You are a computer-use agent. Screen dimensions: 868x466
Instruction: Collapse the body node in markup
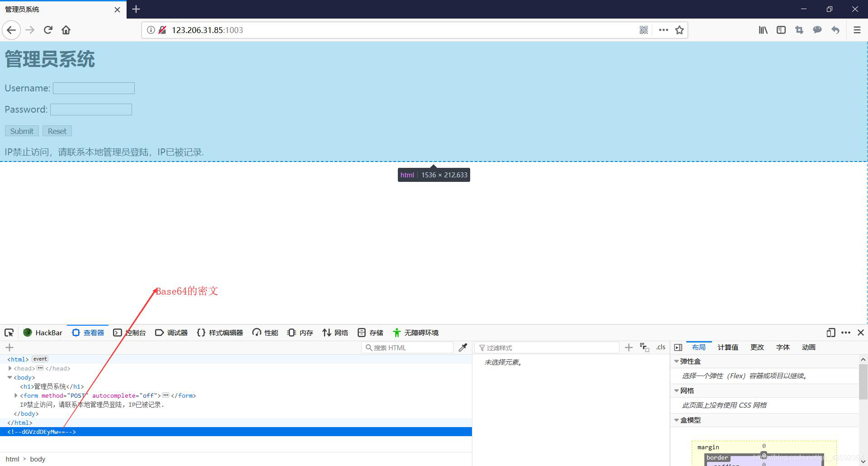(x=10, y=377)
